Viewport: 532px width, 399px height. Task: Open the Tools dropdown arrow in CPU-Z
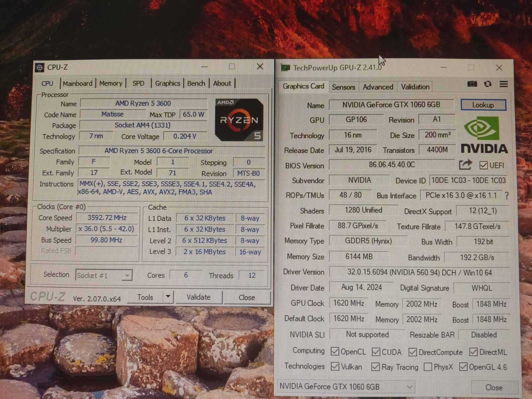[168, 296]
